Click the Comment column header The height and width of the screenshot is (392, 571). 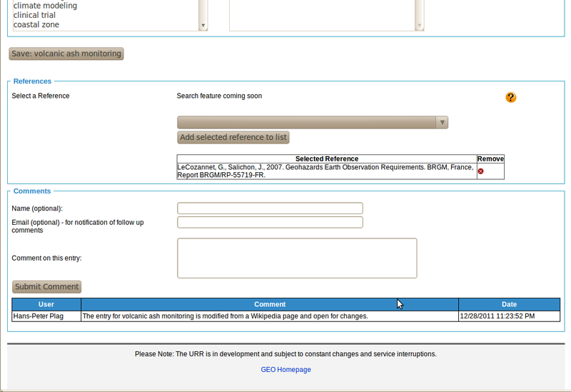(270, 304)
